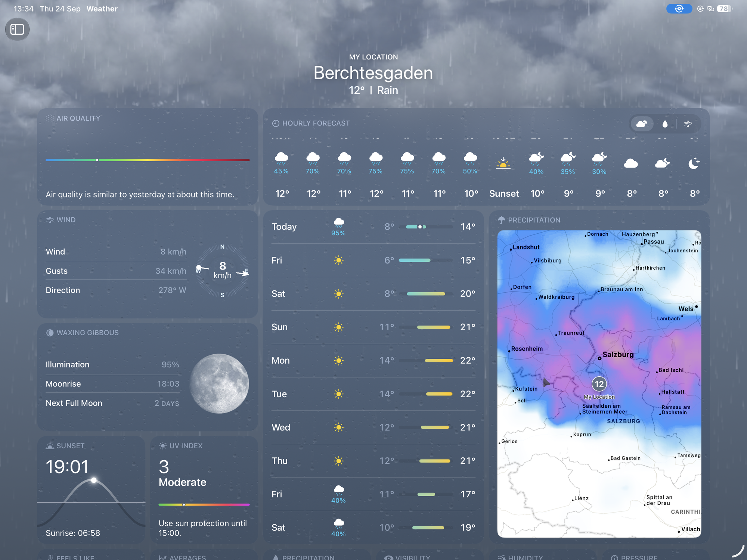Tap the clear night moon hourly icon
The width and height of the screenshot is (747, 560).
[694, 163]
